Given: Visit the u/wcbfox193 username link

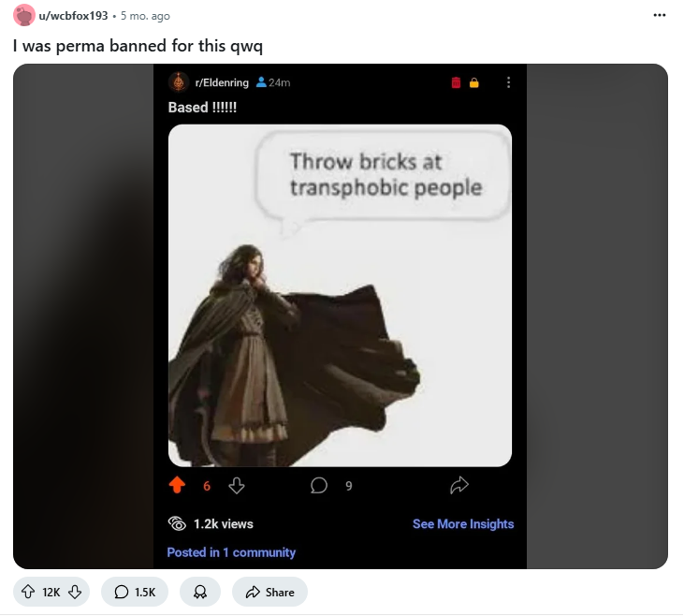Looking at the screenshot, I should (x=73, y=16).
